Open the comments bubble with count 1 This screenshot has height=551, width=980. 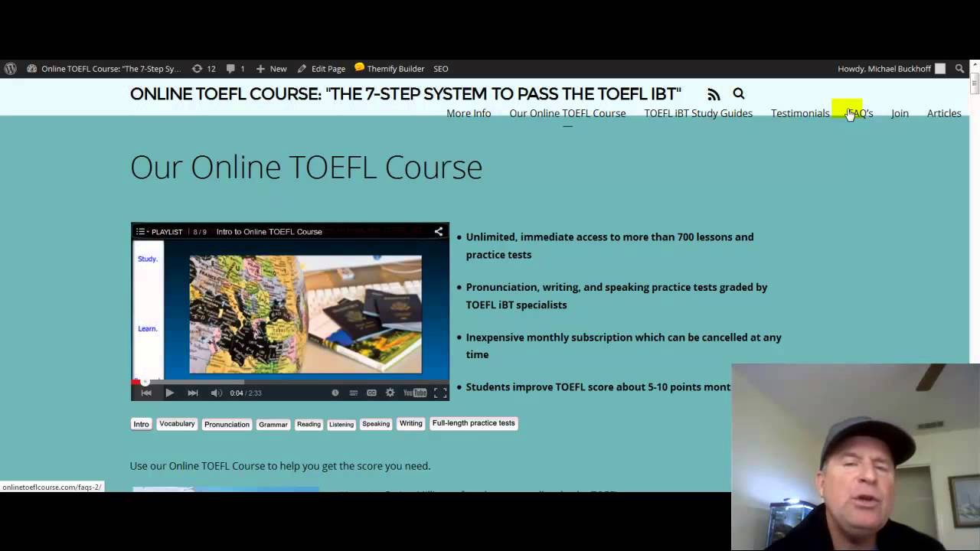pyautogui.click(x=236, y=69)
